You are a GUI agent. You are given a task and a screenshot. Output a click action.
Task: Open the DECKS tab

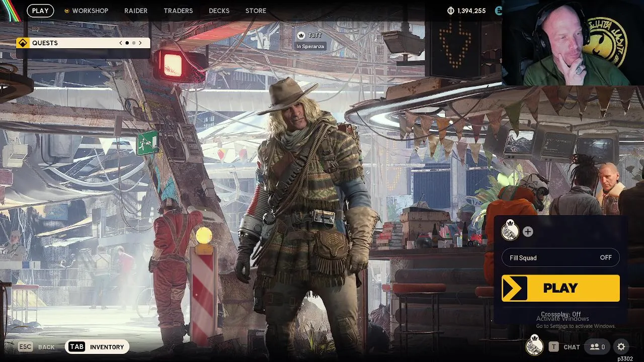tap(219, 11)
